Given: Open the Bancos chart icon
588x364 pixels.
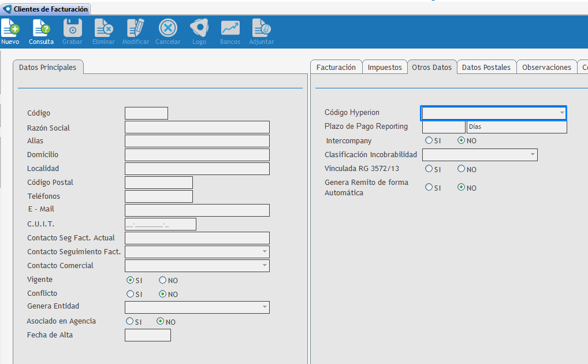Looking at the screenshot, I should coord(230,32).
